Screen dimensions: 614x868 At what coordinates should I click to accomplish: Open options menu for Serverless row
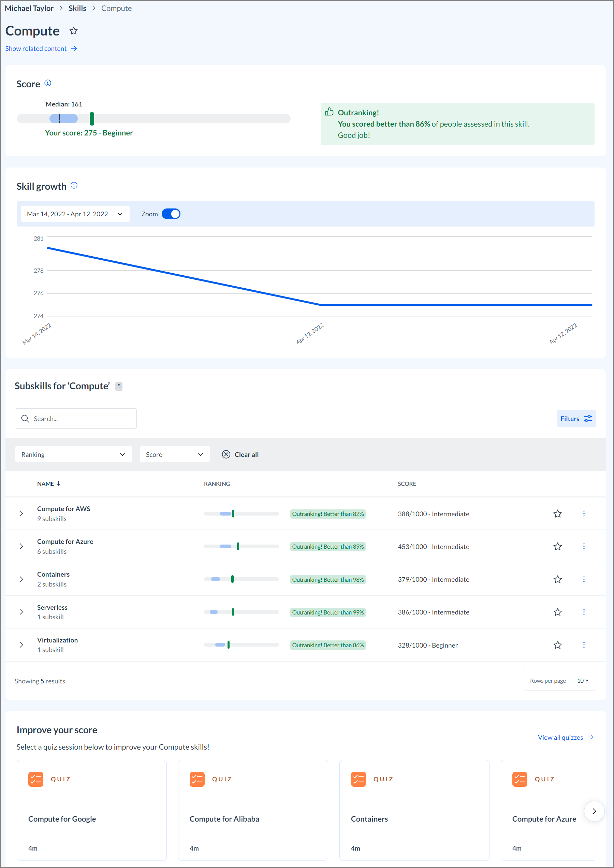tap(584, 612)
